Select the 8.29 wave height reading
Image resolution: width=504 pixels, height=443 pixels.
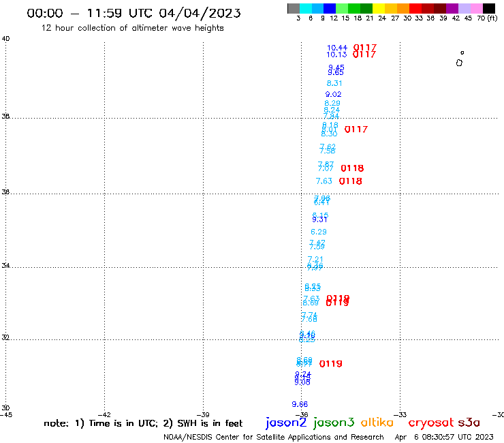pyautogui.click(x=332, y=104)
